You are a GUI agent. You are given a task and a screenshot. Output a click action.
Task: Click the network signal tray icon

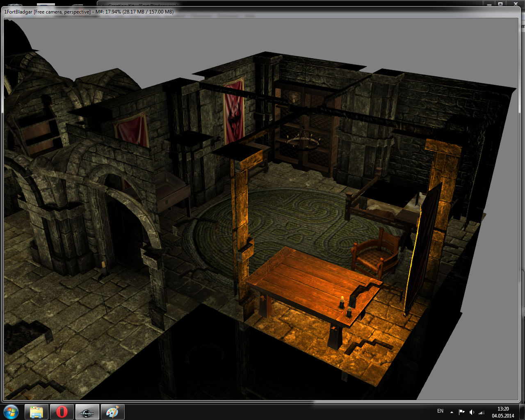(x=482, y=412)
